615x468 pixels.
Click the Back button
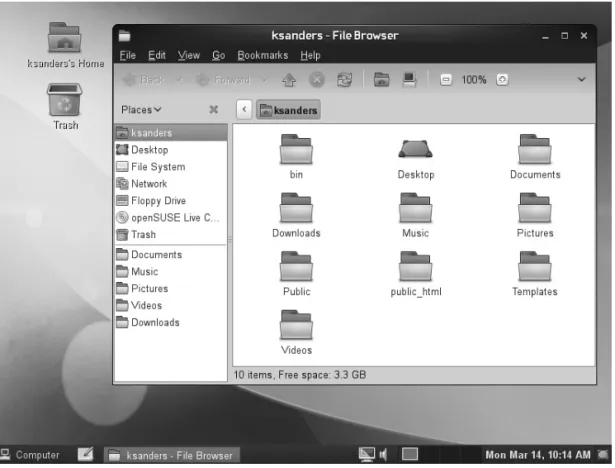coord(143,80)
